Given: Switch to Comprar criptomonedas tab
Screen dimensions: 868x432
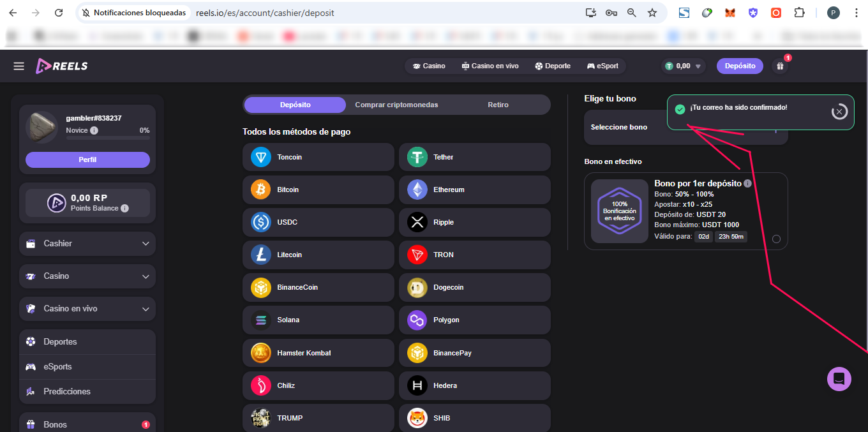Looking at the screenshot, I should point(396,105).
